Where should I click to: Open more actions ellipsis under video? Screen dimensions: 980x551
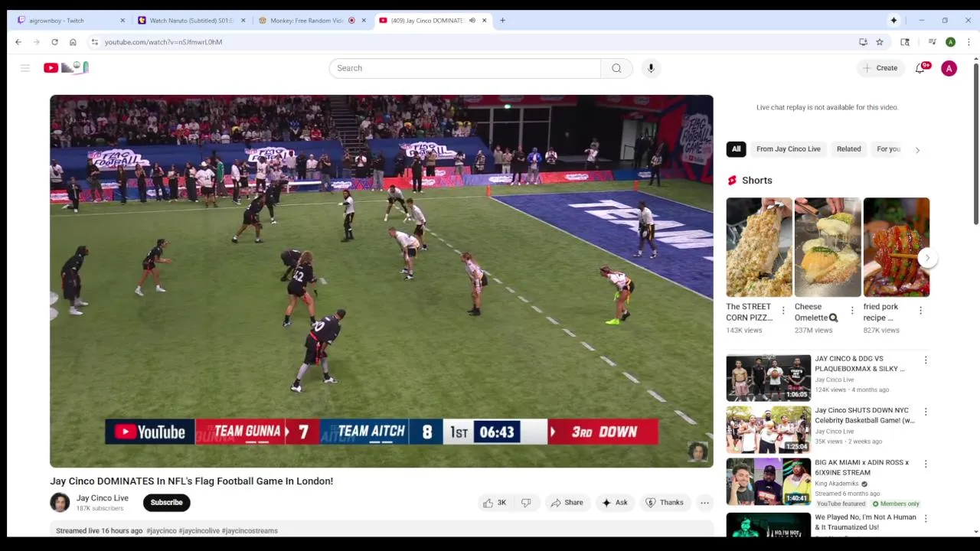[x=704, y=503]
